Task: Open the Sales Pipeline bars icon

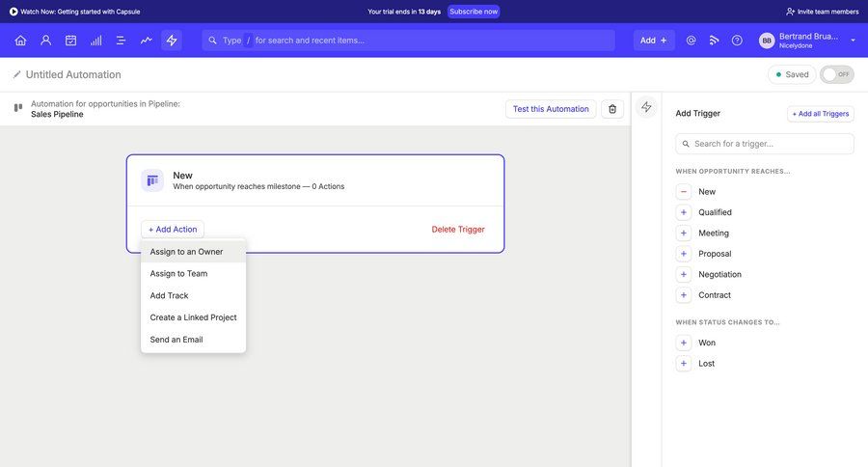Action: click(x=95, y=41)
